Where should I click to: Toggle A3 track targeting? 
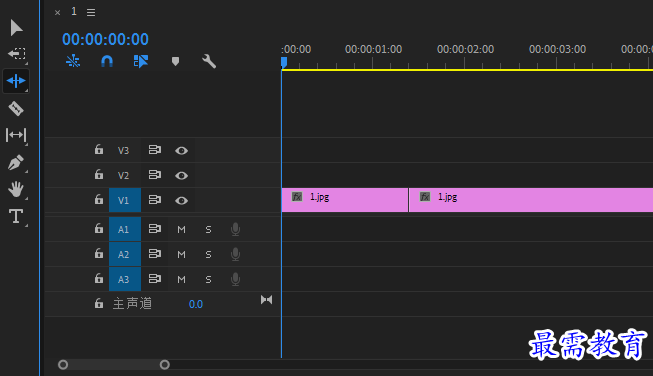125,279
